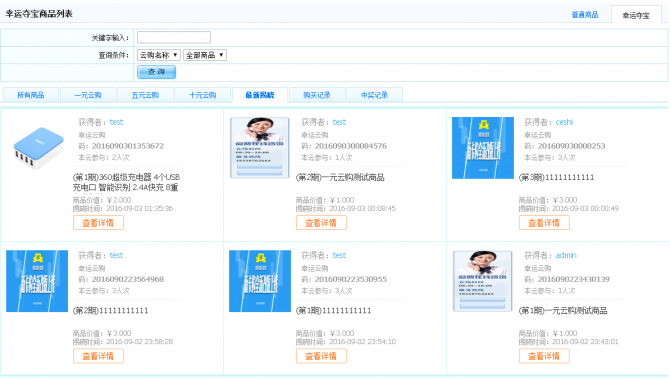Screen dimensions: 670x379
Task: Switch to the 普通商品 tab
Action: click(x=585, y=15)
